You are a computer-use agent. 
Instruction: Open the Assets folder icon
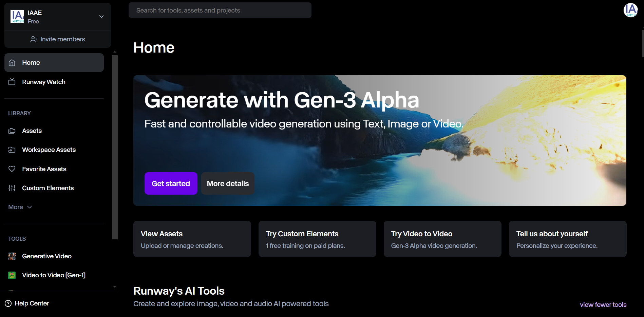pyautogui.click(x=12, y=131)
